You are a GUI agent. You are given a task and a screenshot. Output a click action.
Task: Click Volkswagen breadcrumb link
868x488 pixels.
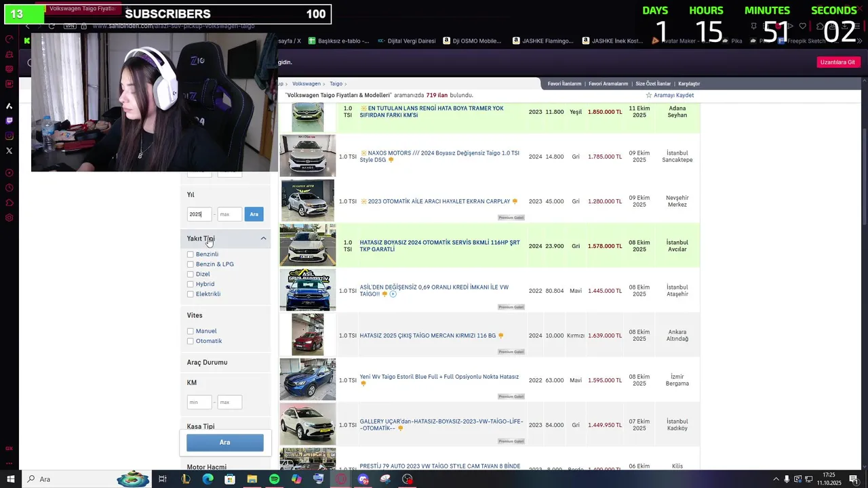coord(307,84)
